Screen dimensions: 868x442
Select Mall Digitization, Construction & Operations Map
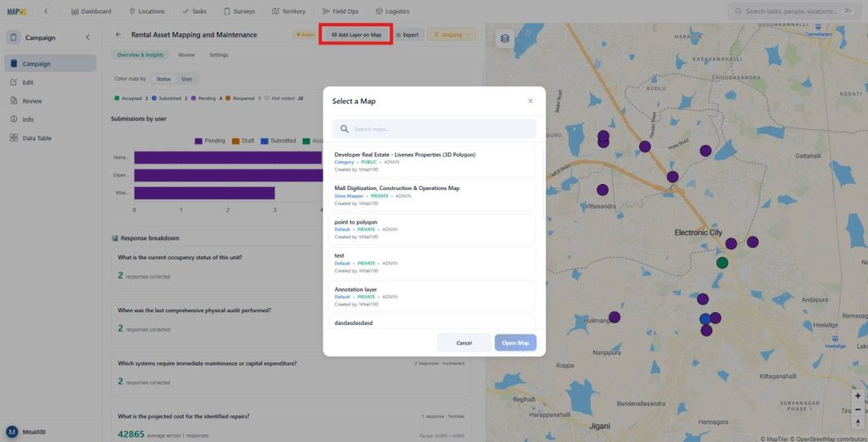pyautogui.click(x=432, y=195)
